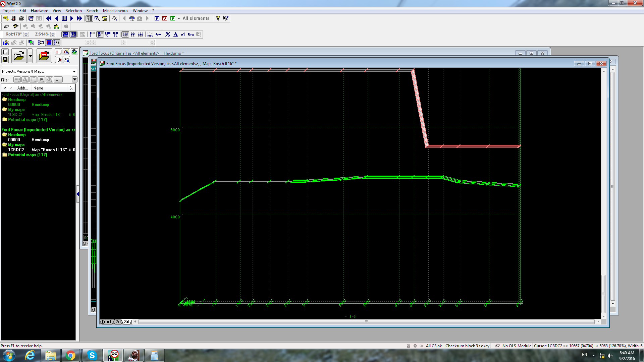Click the large open folder project icon
Image resolution: width=644 pixels, height=362 pixels.
(19, 56)
